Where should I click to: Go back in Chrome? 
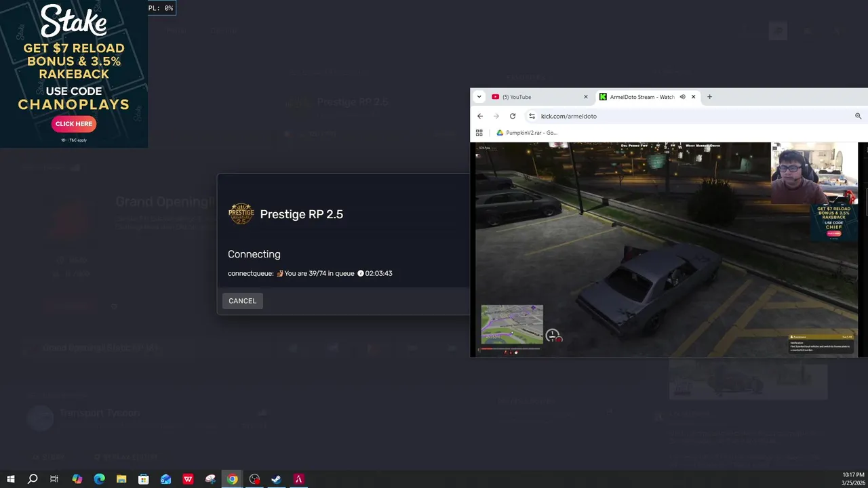click(480, 116)
